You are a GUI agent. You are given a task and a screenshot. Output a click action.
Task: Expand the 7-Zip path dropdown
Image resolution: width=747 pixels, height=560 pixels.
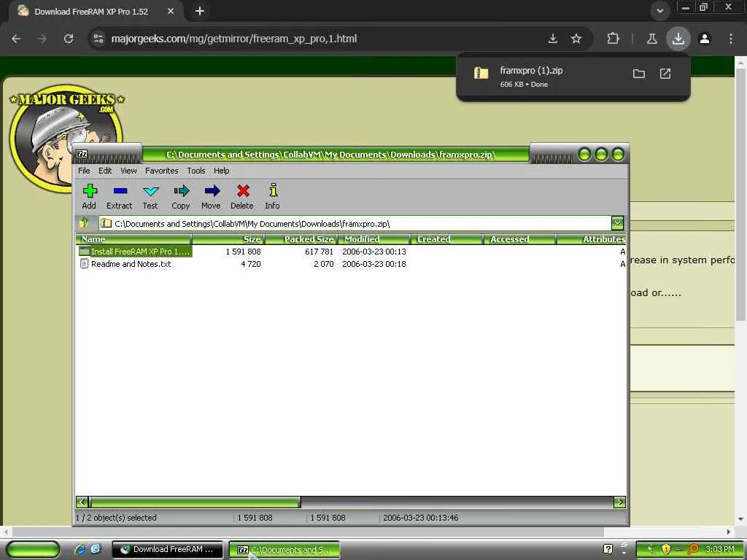click(617, 223)
